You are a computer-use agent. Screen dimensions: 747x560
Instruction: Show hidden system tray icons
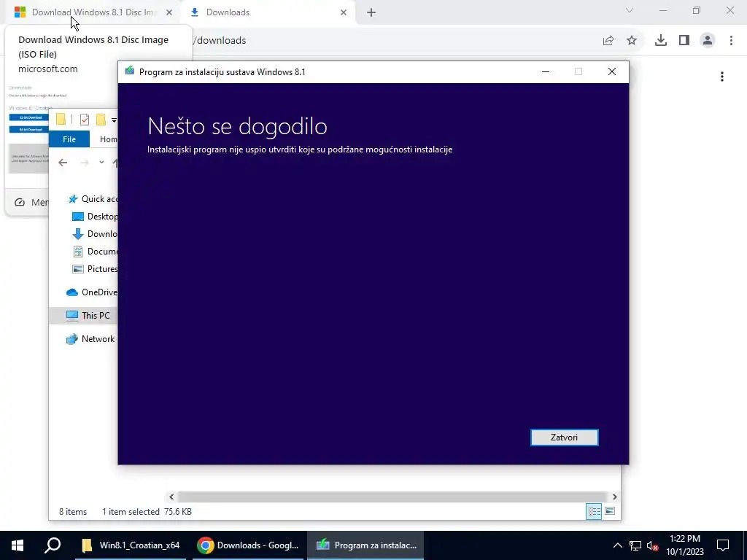[617, 545]
